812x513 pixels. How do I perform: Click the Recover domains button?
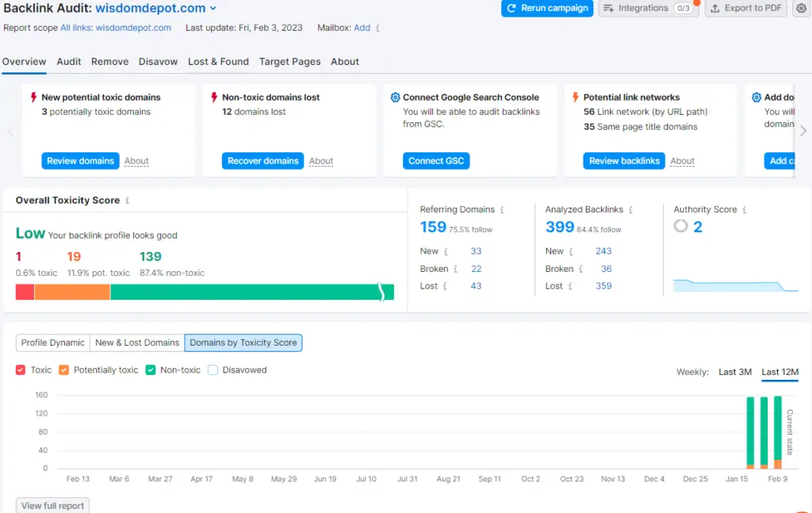click(263, 161)
